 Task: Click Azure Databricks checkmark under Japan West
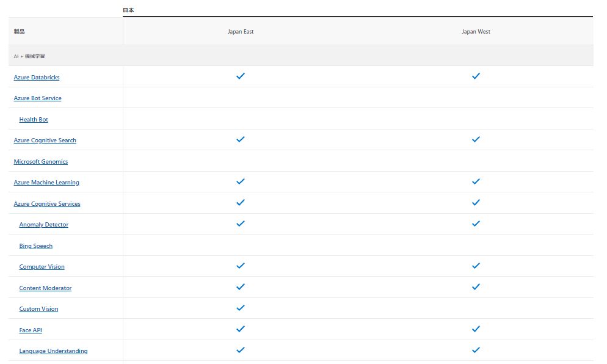tap(476, 76)
